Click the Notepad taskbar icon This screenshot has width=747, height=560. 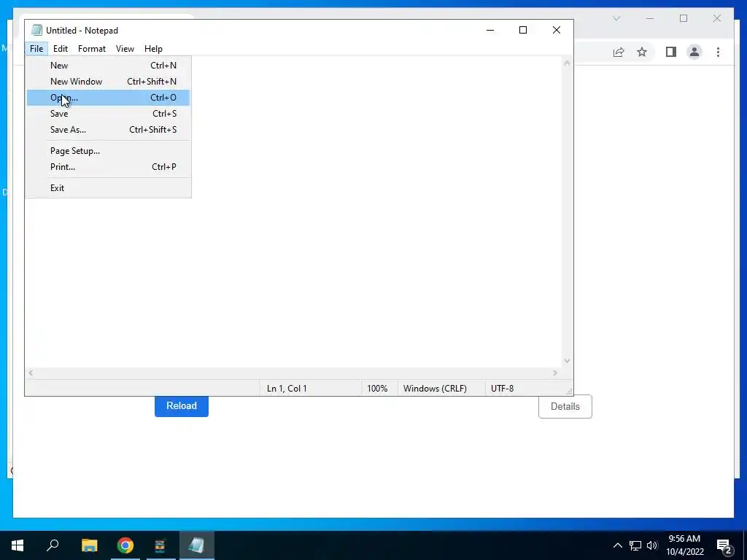[x=196, y=545]
